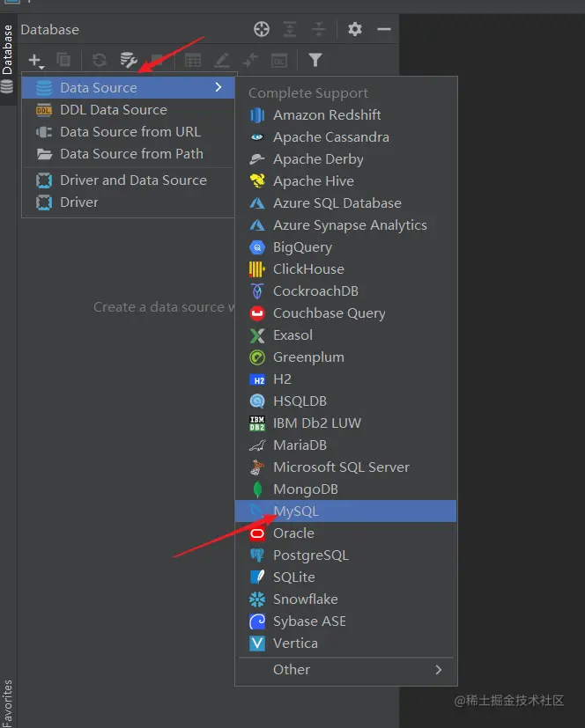
Task: Expand Other submenu chevron arrow
Action: pyautogui.click(x=439, y=670)
